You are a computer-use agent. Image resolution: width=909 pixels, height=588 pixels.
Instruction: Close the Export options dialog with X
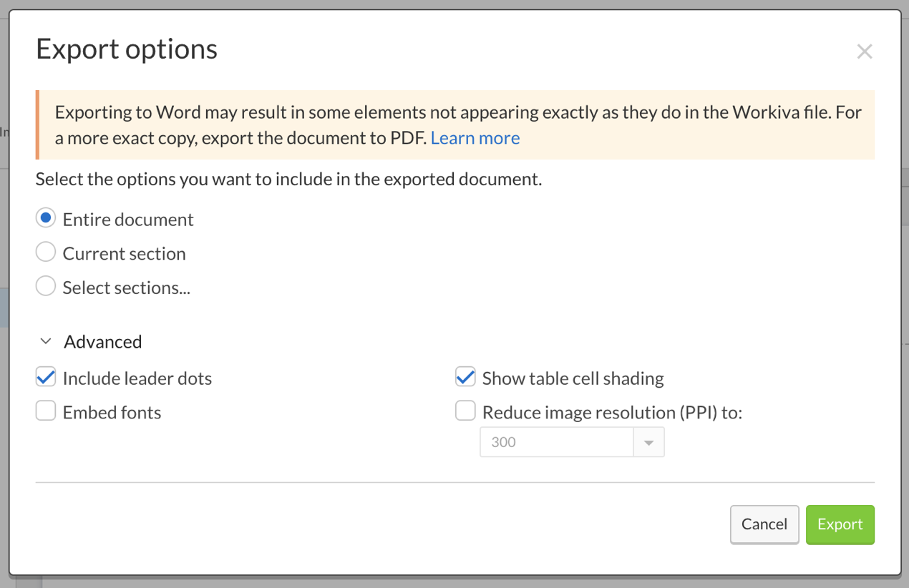[x=865, y=52]
